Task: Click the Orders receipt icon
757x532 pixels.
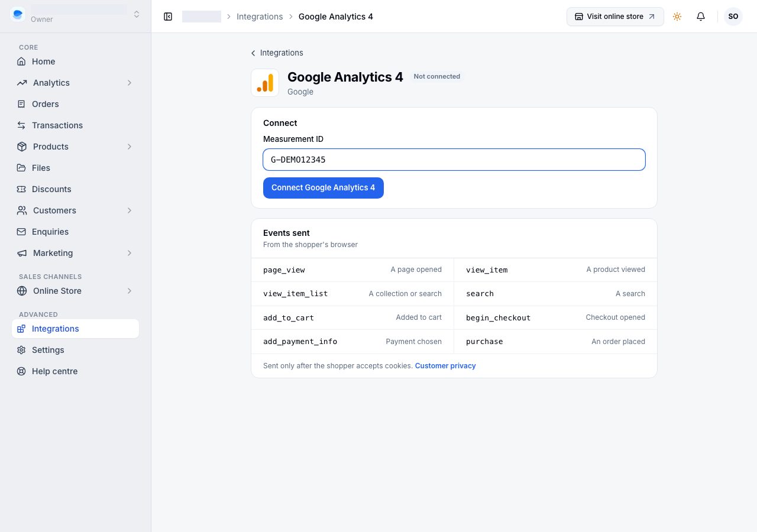Action: click(x=21, y=104)
